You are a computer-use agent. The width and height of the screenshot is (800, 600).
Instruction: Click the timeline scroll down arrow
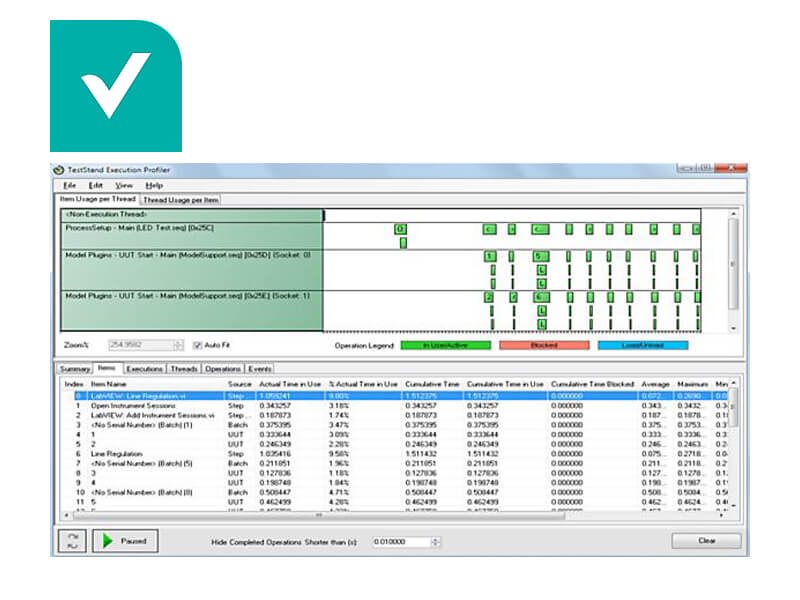733,329
